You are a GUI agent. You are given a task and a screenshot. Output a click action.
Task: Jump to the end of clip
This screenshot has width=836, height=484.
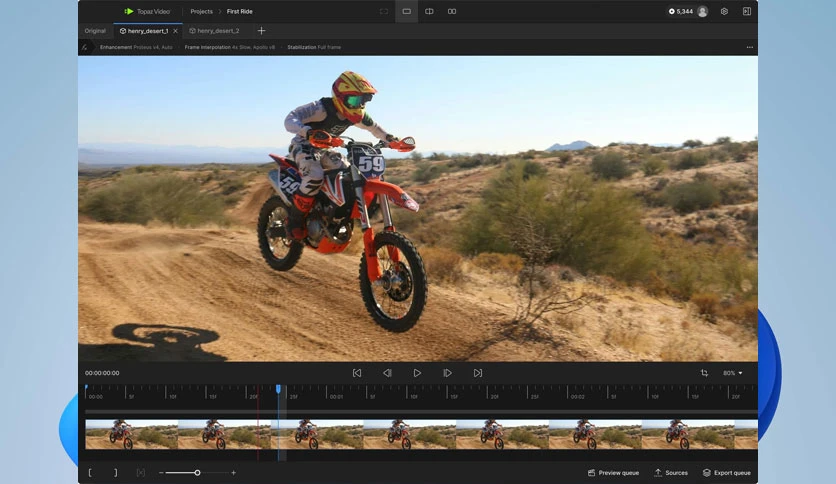coord(478,373)
